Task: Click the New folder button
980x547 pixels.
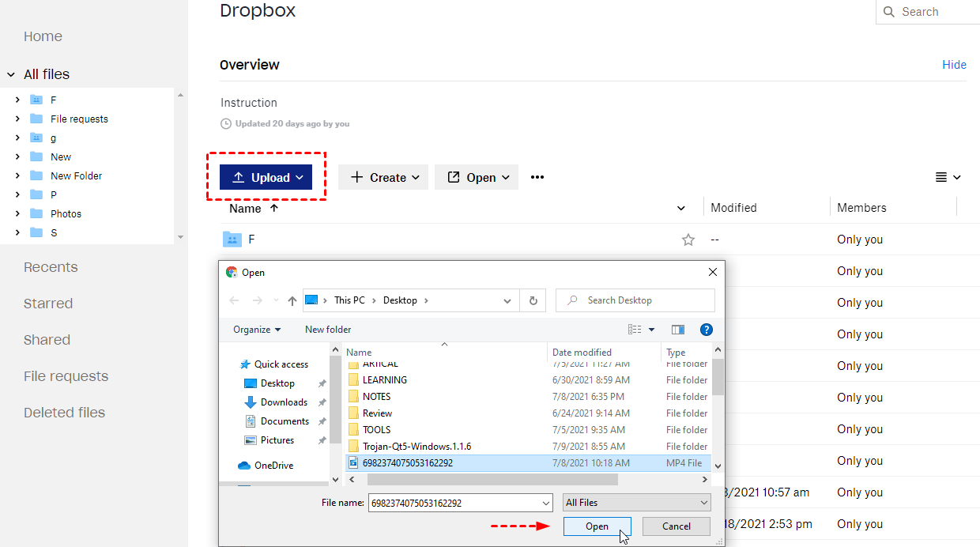Action: tap(328, 330)
